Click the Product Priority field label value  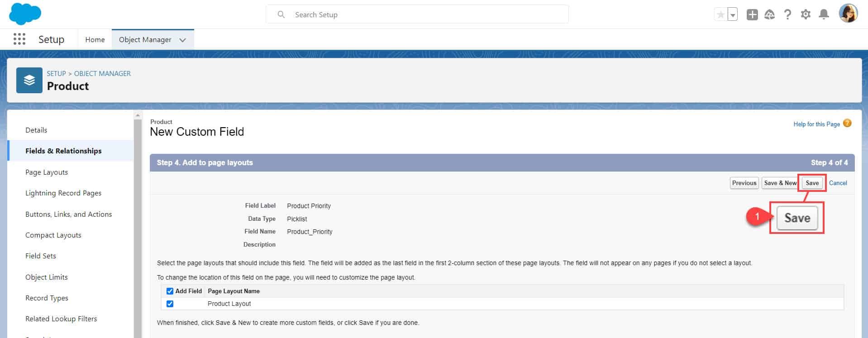point(309,206)
